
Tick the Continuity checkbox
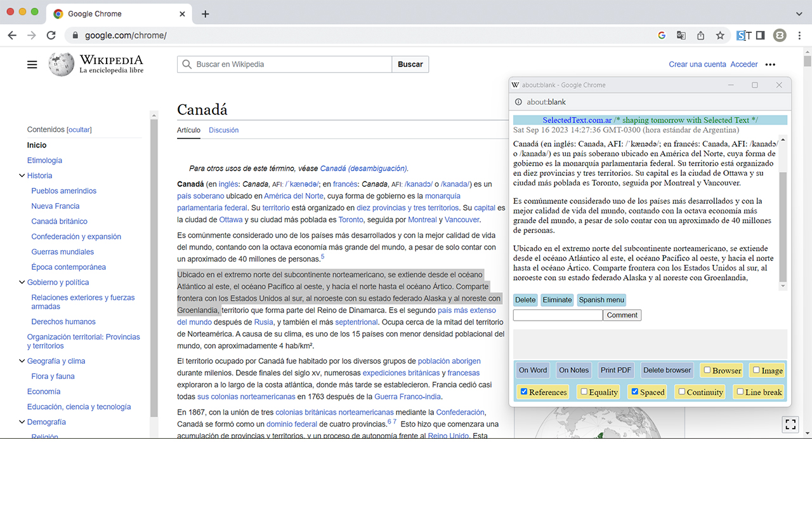tap(681, 391)
